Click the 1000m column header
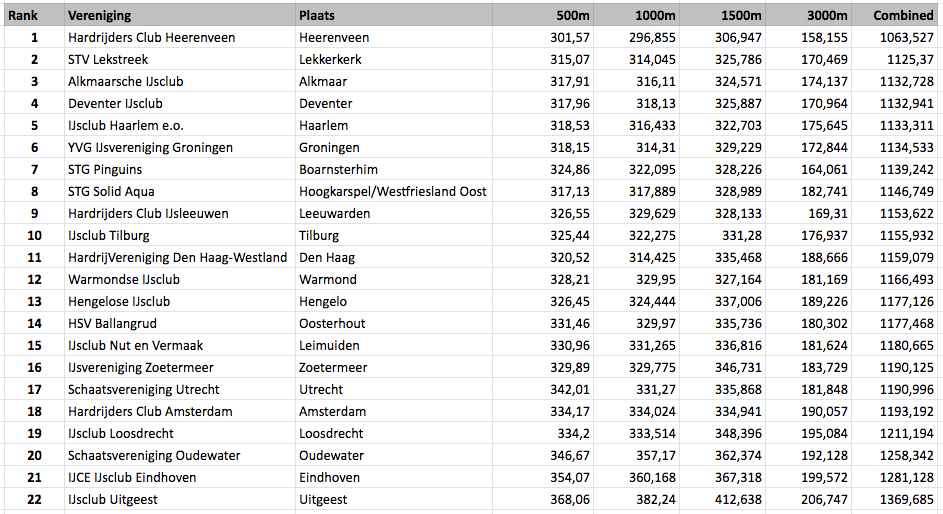The height and width of the screenshot is (514, 943). click(x=636, y=15)
